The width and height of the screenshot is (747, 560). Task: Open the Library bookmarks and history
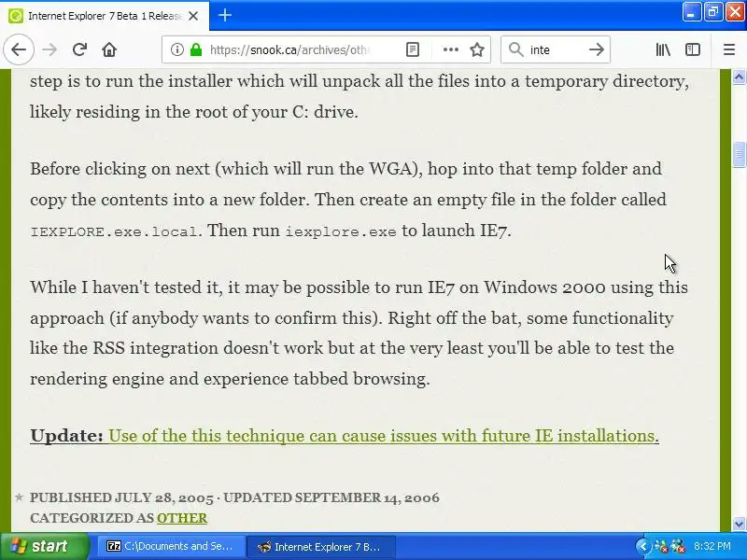(663, 49)
